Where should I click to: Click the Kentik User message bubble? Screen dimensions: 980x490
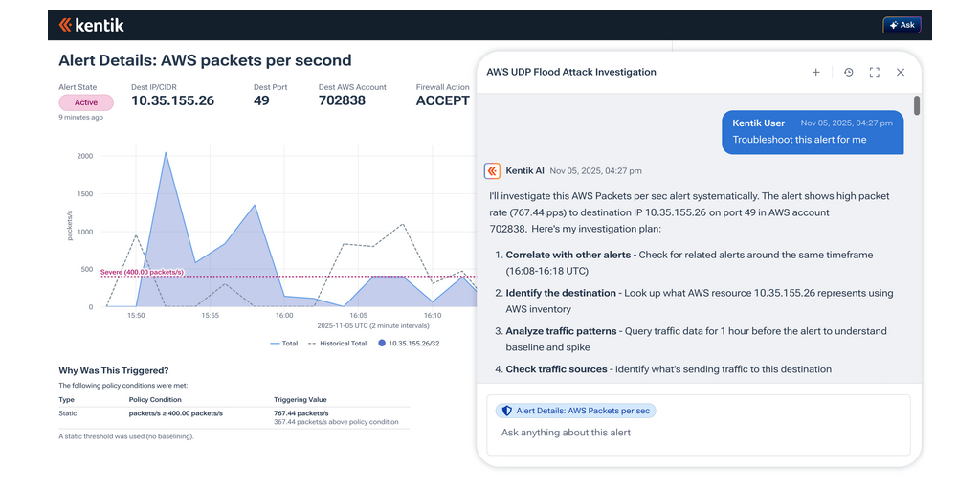click(812, 131)
